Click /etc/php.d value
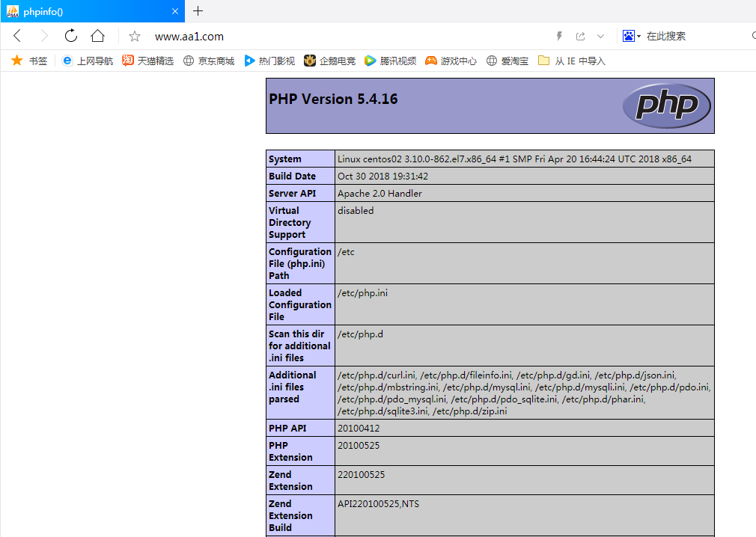 point(360,334)
